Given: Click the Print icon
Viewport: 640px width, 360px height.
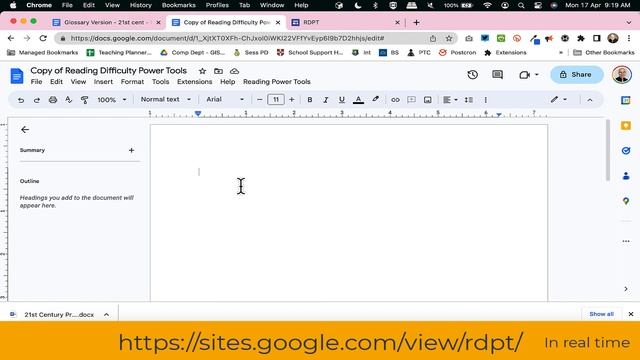Looking at the screenshot, I should (x=53, y=100).
